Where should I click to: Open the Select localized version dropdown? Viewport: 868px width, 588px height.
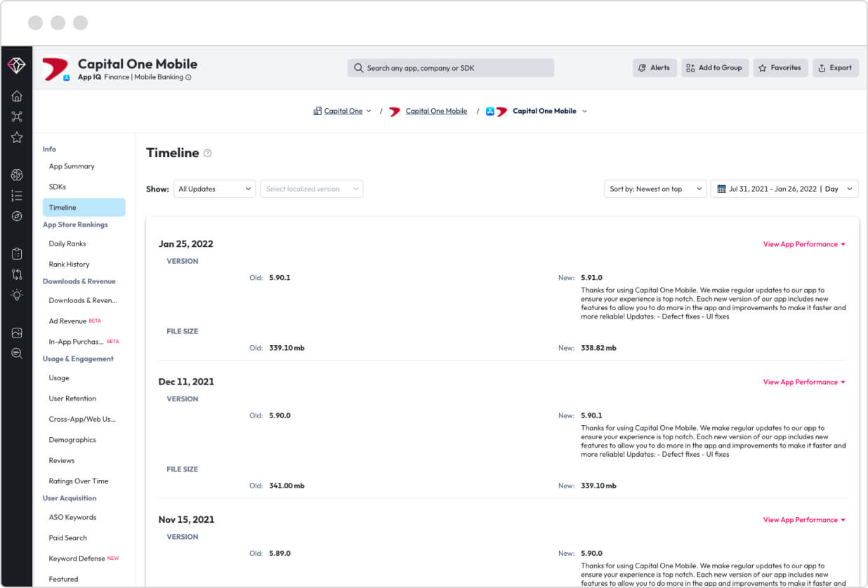(x=312, y=189)
